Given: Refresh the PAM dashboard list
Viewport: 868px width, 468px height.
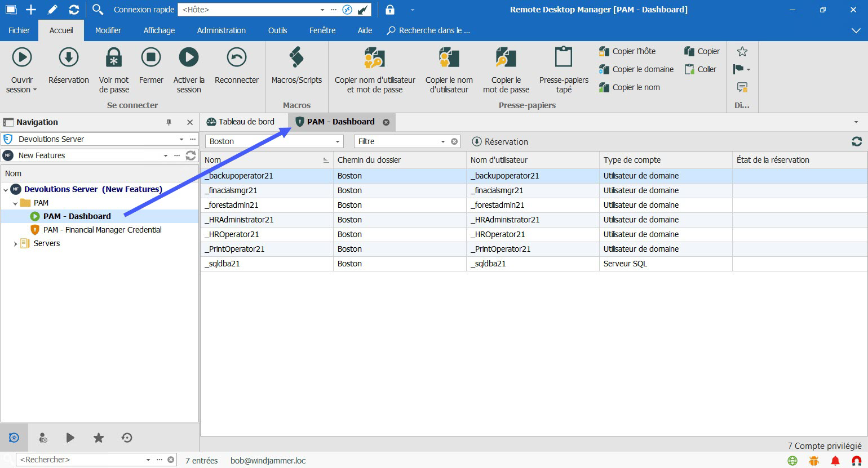Looking at the screenshot, I should (x=857, y=142).
